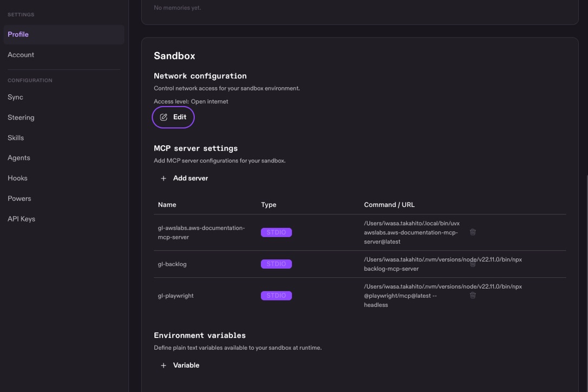Click the Command / URL column header
The image size is (588, 392).
point(389,205)
